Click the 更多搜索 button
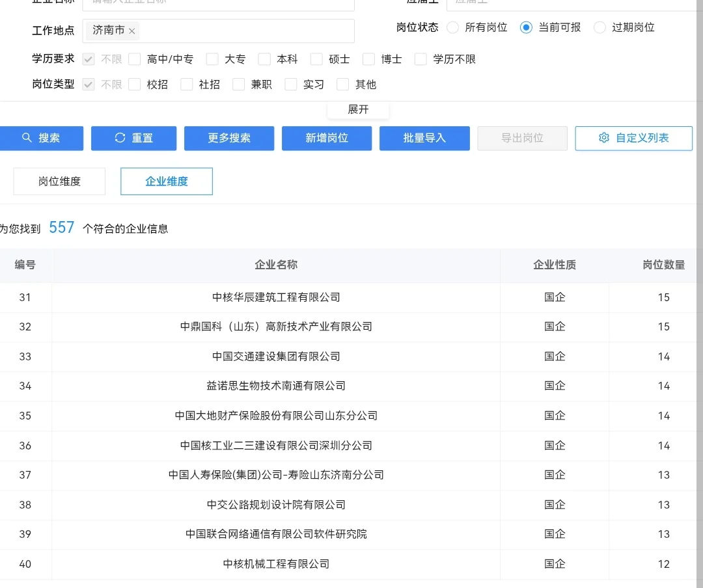The height and width of the screenshot is (588, 703). click(x=229, y=138)
